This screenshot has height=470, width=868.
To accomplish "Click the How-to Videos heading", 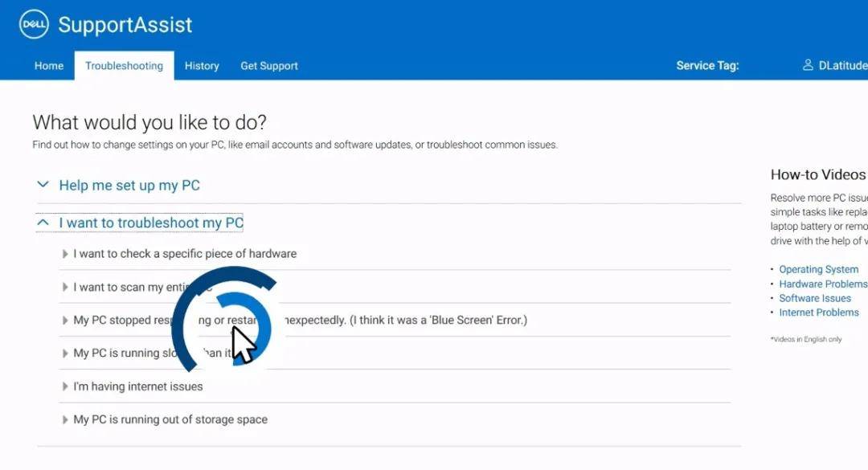I will point(818,175).
